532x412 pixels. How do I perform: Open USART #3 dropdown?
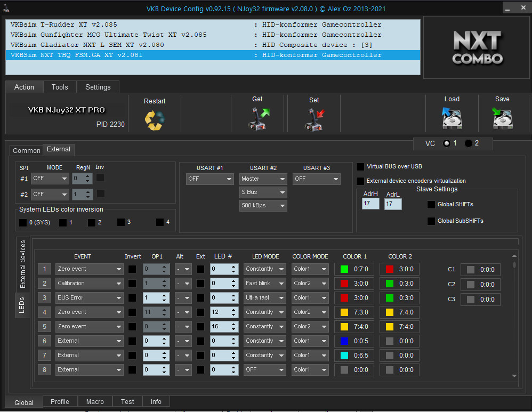pyautogui.click(x=316, y=179)
